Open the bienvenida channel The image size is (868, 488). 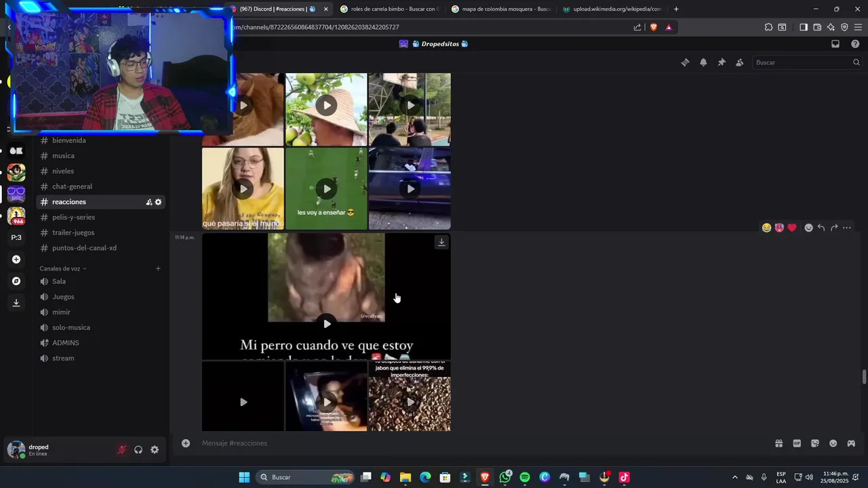[100, 140]
